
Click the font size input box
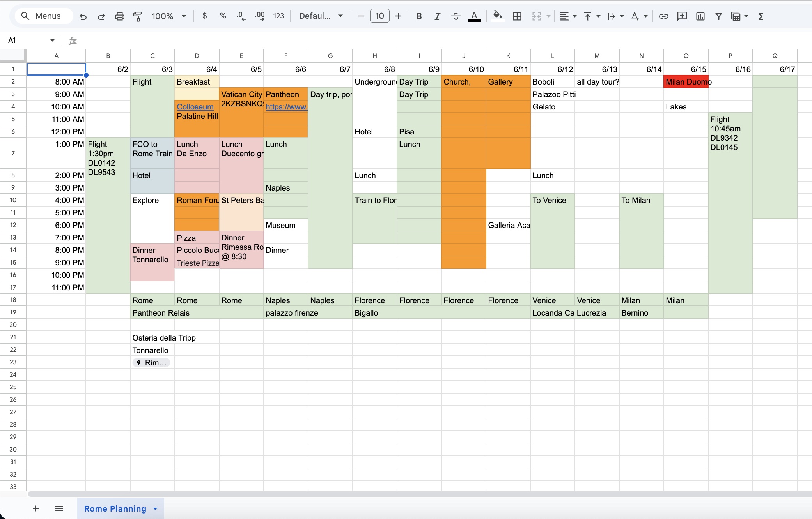(x=379, y=16)
